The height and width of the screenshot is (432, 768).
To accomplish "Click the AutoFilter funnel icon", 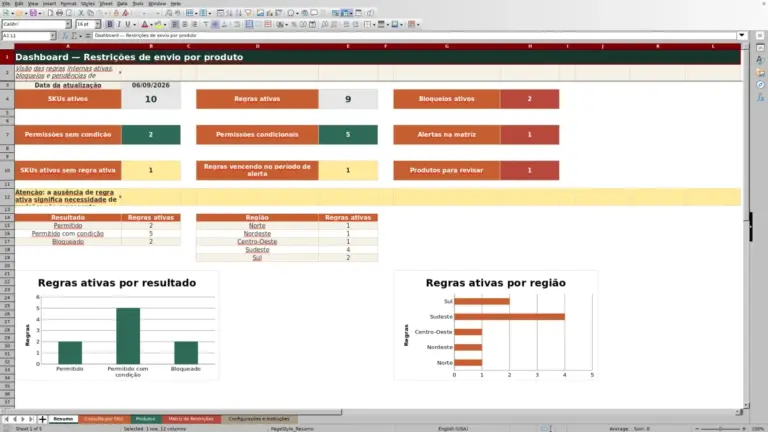I will [x=248, y=13].
